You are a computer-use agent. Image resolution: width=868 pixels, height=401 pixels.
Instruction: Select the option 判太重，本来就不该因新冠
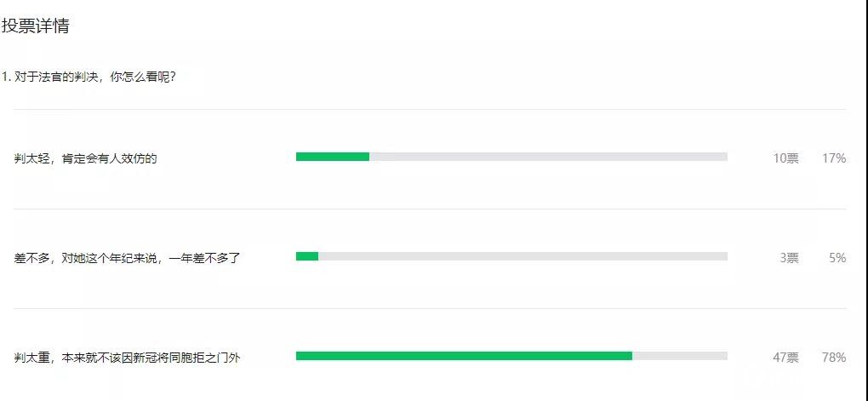(x=128, y=358)
